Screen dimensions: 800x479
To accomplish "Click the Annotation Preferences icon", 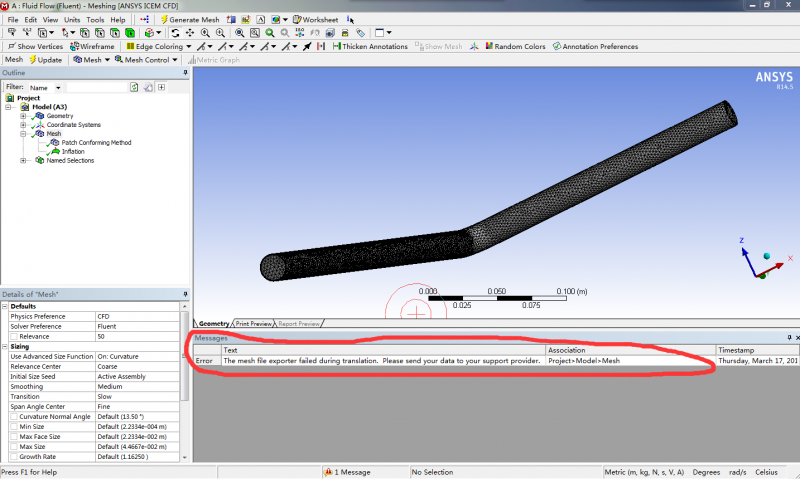I will [x=557, y=46].
